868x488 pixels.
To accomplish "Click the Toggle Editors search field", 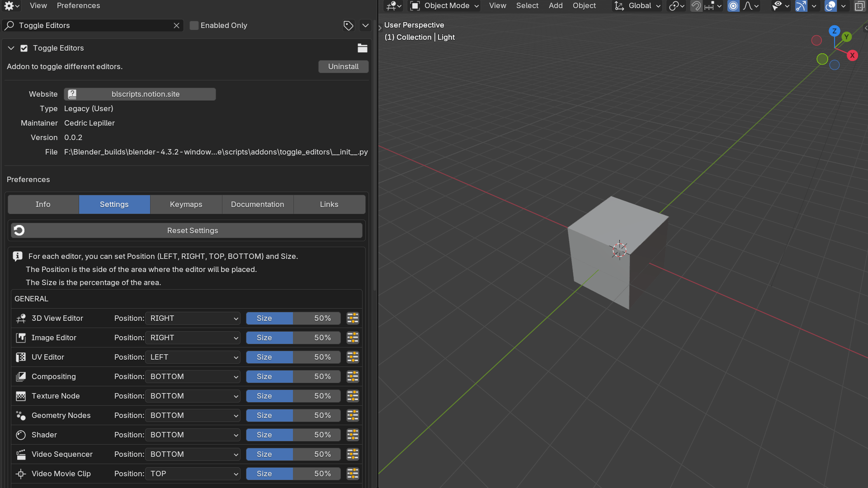I will (x=93, y=26).
